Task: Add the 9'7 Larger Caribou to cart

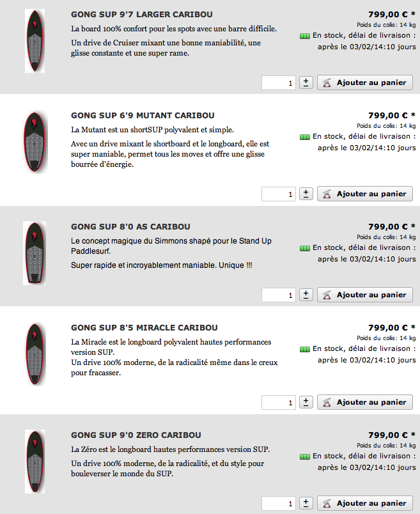Action: pos(365,82)
